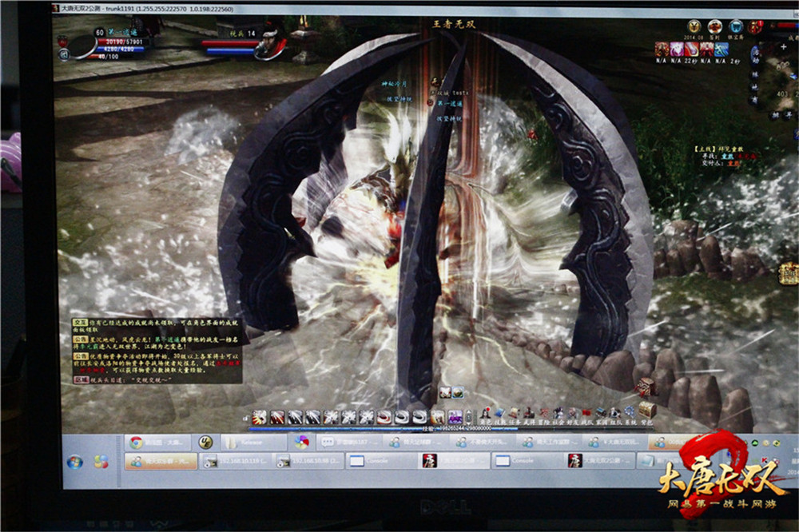The height and width of the screenshot is (532, 799).
Task: Click the 签到 sign-in round icon
Action: [715, 26]
